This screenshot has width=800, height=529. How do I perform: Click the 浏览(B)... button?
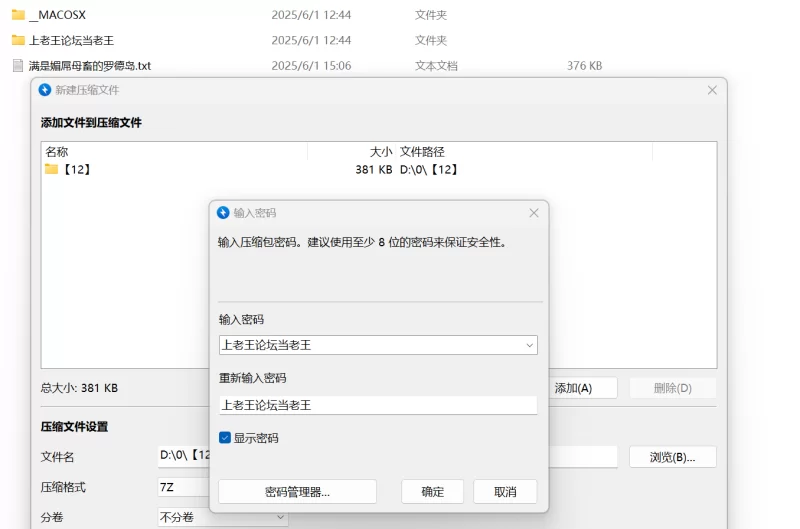(x=672, y=457)
